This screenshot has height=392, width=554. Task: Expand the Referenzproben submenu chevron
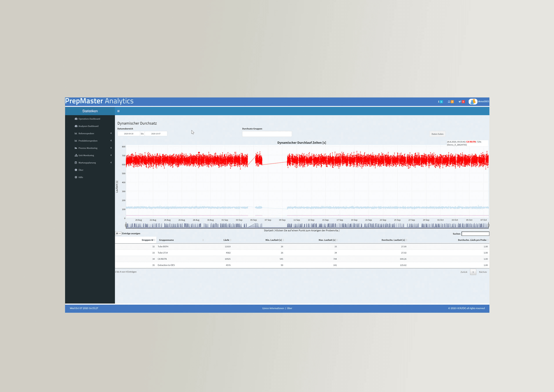tap(111, 133)
